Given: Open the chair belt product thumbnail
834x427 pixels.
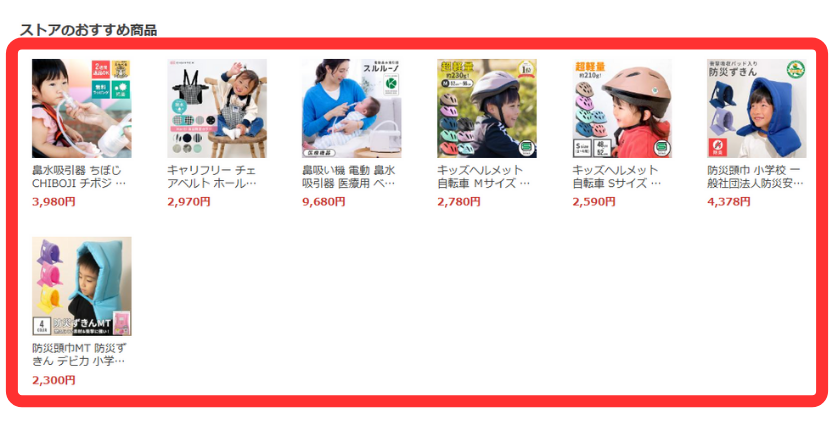Looking at the screenshot, I should point(217,108).
